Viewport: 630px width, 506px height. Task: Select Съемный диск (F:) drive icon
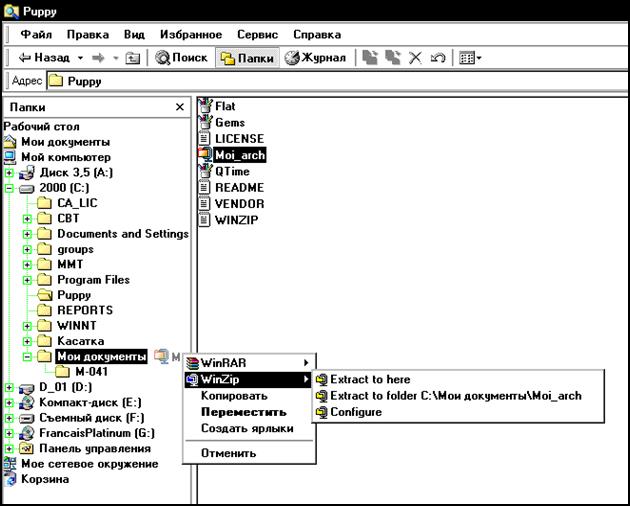(x=27, y=418)
